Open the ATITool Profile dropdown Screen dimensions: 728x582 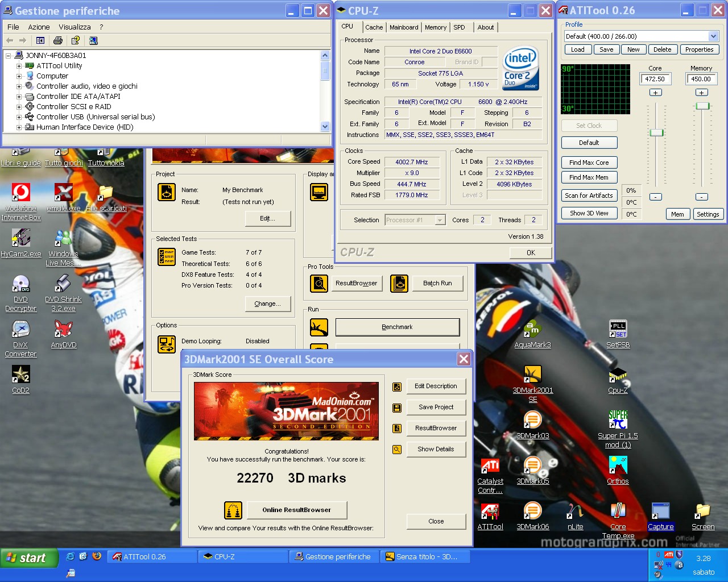tap(713, 36)
